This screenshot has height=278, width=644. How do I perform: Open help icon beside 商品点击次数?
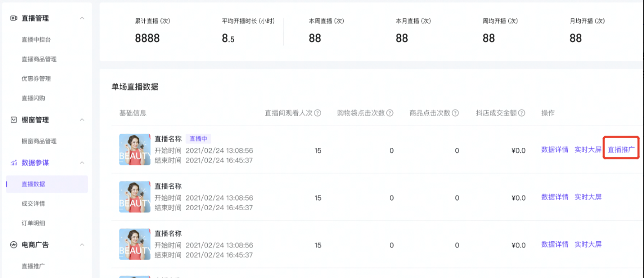(x=456, y=113)
